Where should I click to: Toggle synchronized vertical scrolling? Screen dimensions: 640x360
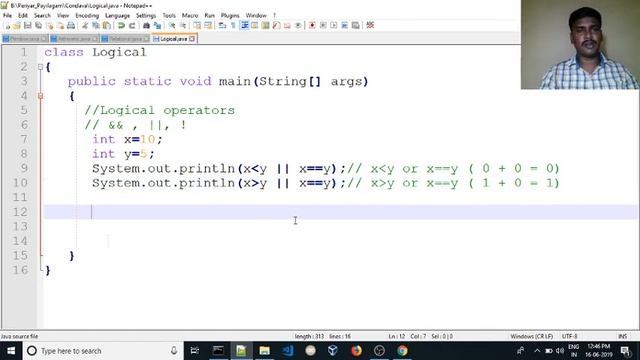pyautogui.click(x=197, y=25)
